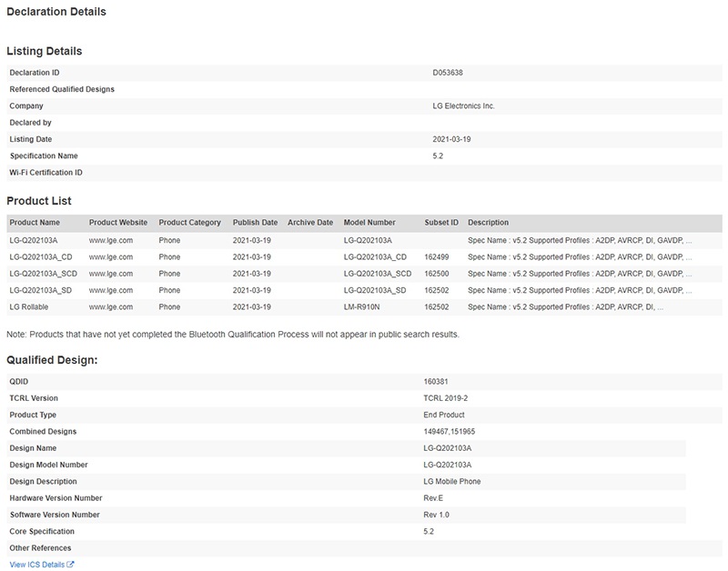The width and height of the screenshot is (728, 571).
Task: Click the LM-R910N model number
Action: [x=364, y=307]
